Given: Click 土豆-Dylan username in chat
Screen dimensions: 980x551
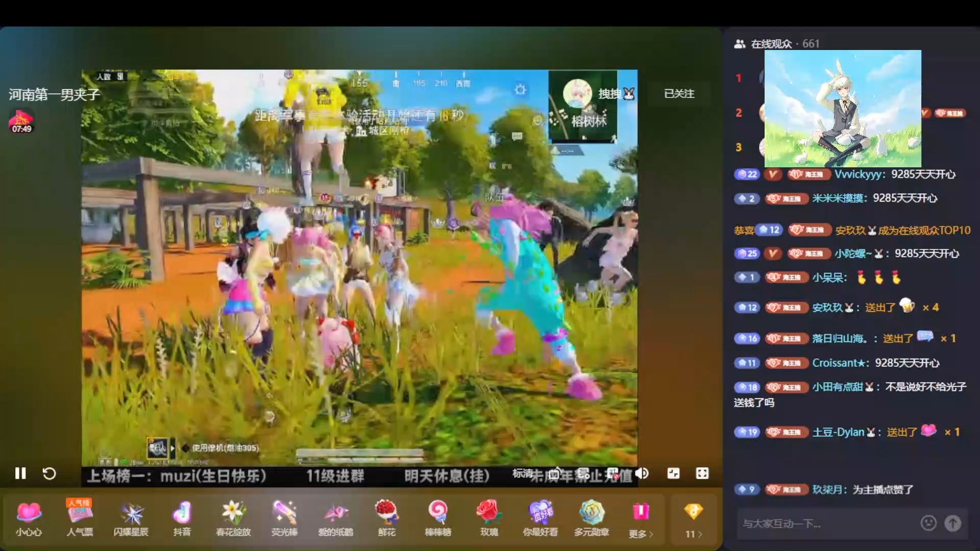Looking at the screenshot, I should point(844,432).
